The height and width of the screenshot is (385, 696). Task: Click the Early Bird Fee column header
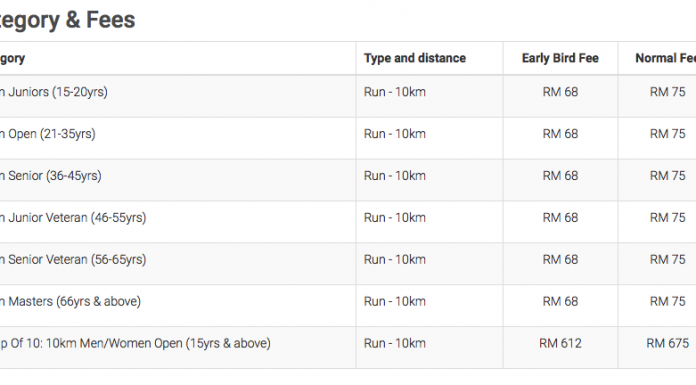click(560, 58)
